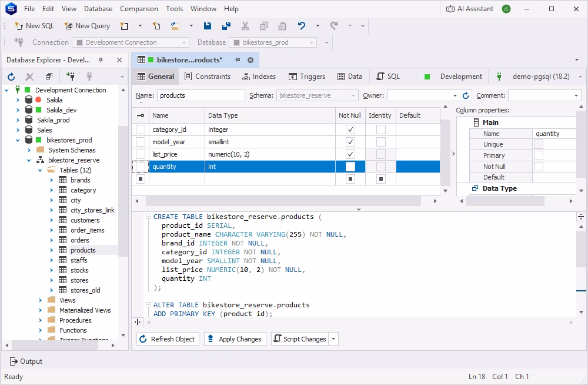
Task: Expand the Views folder
Action: [x=40, y=300]
